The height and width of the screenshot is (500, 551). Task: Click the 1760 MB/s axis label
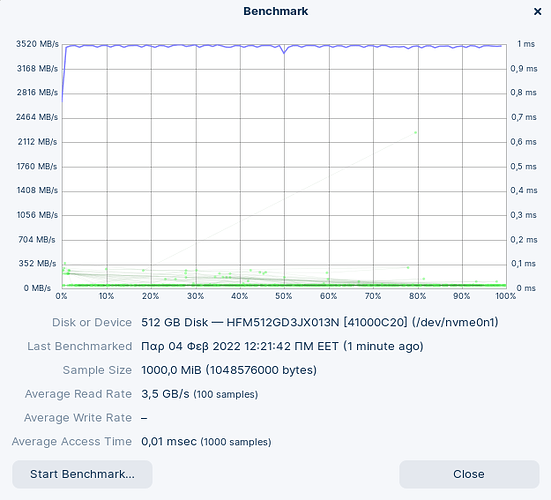37,166
